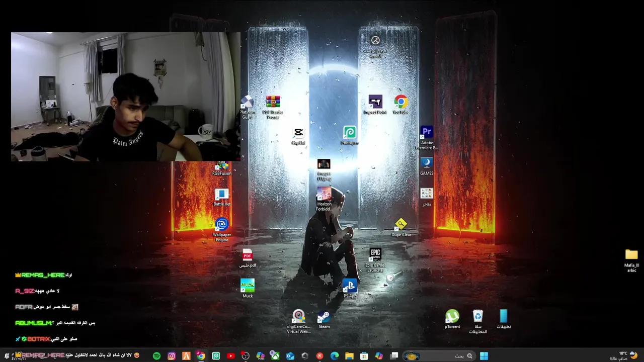Open the Xbox app in the taskbar

(275, 356)
